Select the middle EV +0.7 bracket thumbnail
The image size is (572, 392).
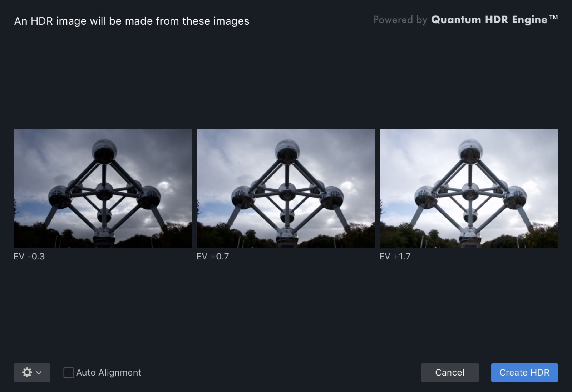pyautogui.click(x=286, y=189)
